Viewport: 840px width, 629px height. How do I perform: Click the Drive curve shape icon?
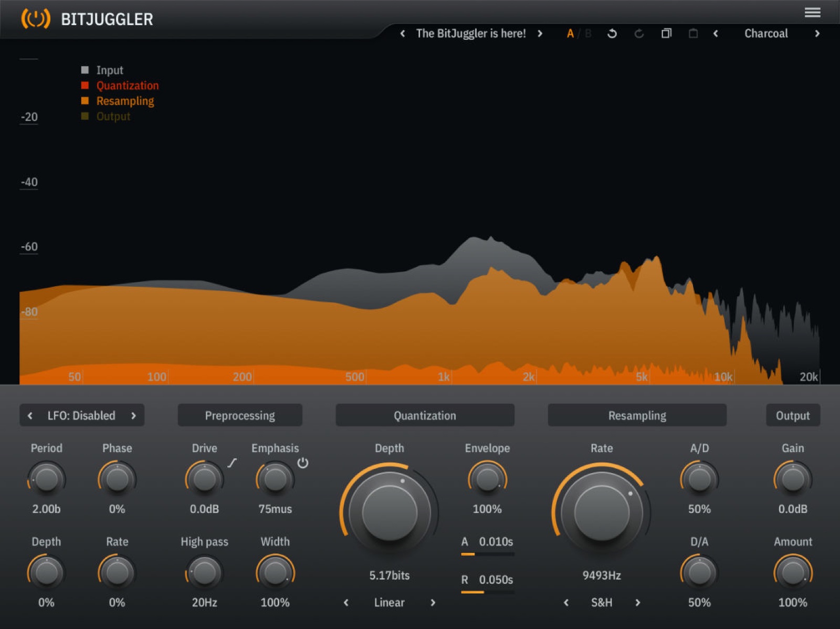232,463
